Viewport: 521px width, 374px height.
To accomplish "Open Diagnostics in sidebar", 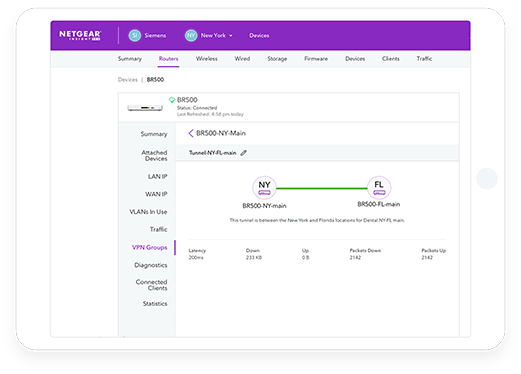I will click(151, 265).
